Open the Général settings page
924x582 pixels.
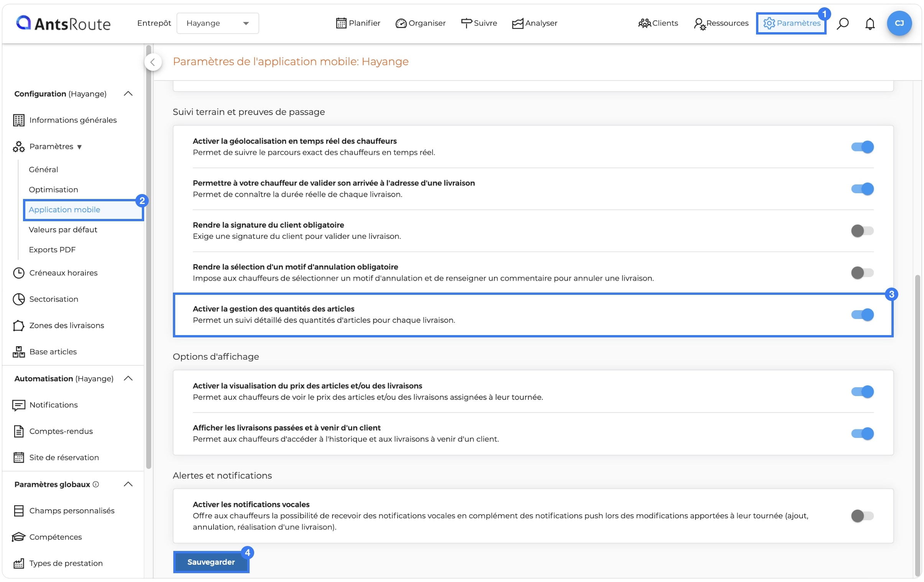(43, 169)
